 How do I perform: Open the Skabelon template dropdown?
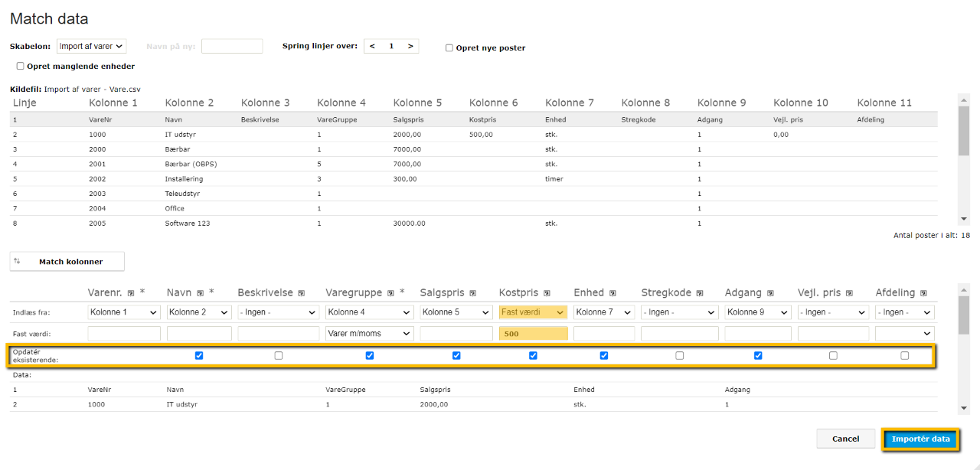[90, 46]
